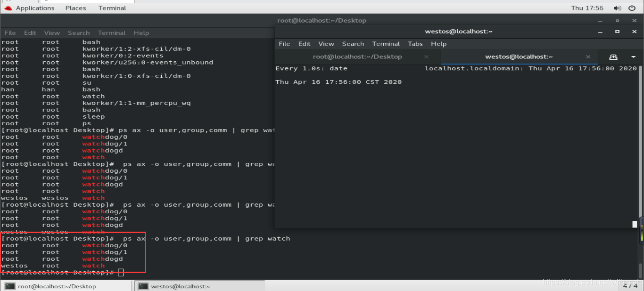The width and height of the screenshot is (644, 291).
Task: Open Search menu in westos terminal window
Action: tap(353, 44)
